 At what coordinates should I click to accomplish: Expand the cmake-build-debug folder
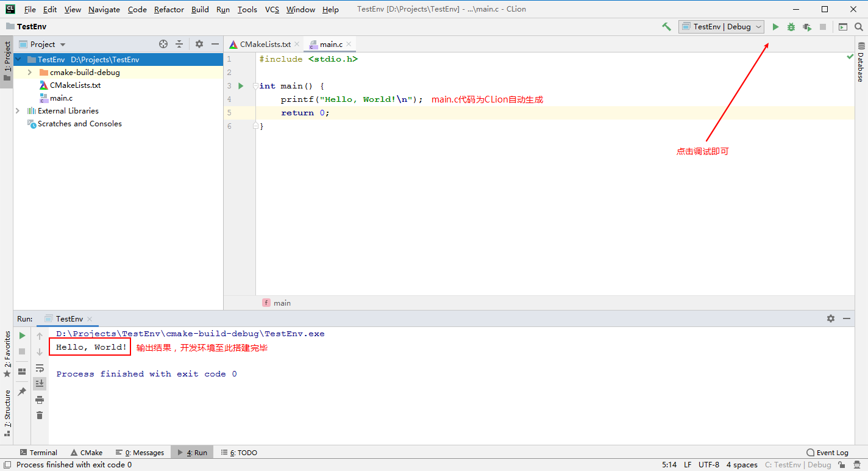[29, 72]
